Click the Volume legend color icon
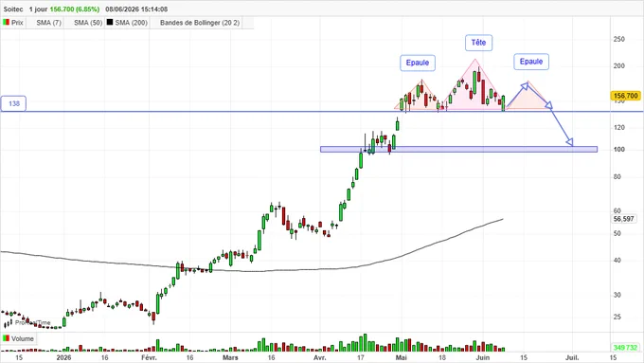Screen dimensions: 644x363 click(x=7, y=338)
